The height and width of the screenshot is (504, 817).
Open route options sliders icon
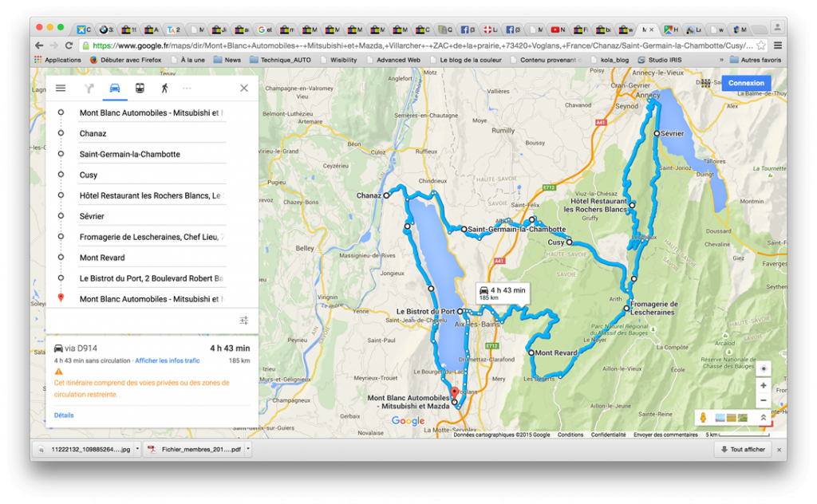click(244, 321)
